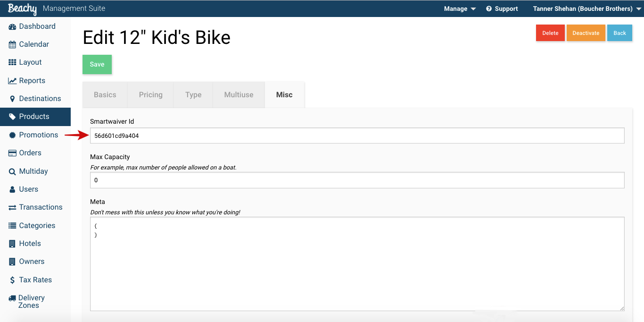The height and width of the screenshot is (322, 644).
Task: Click the orange Deactivate button
Action: 586,33
